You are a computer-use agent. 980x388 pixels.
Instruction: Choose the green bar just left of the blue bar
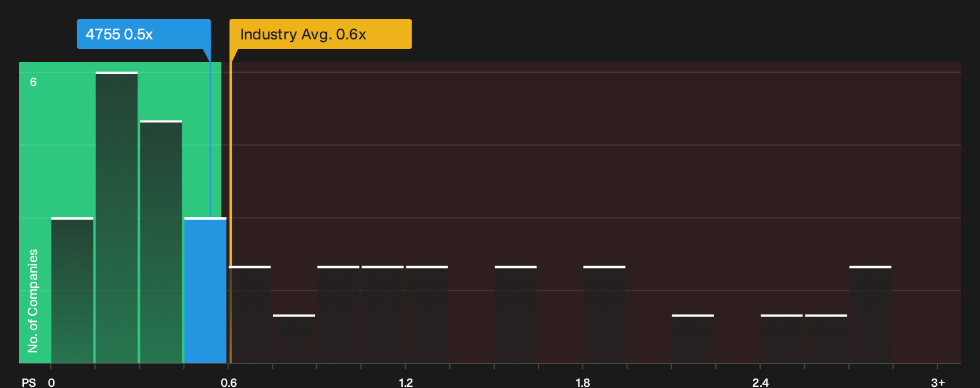161,242
